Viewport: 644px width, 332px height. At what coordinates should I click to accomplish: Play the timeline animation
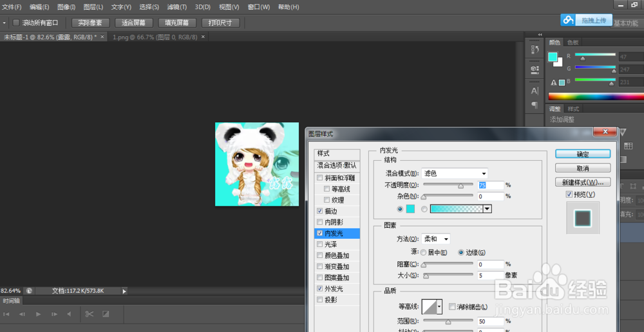pyautogui.click(x=38, y=314)
